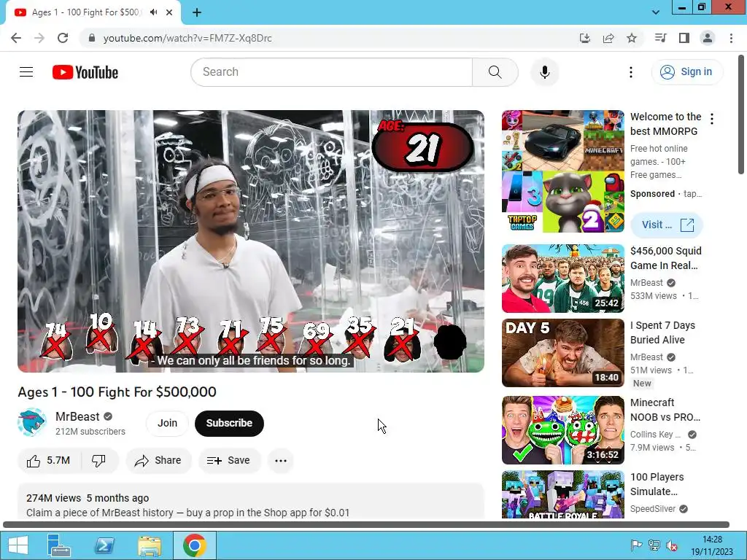
Task: Open 100 Players Simulate video thumbnail
Action: tap(562, 495)
